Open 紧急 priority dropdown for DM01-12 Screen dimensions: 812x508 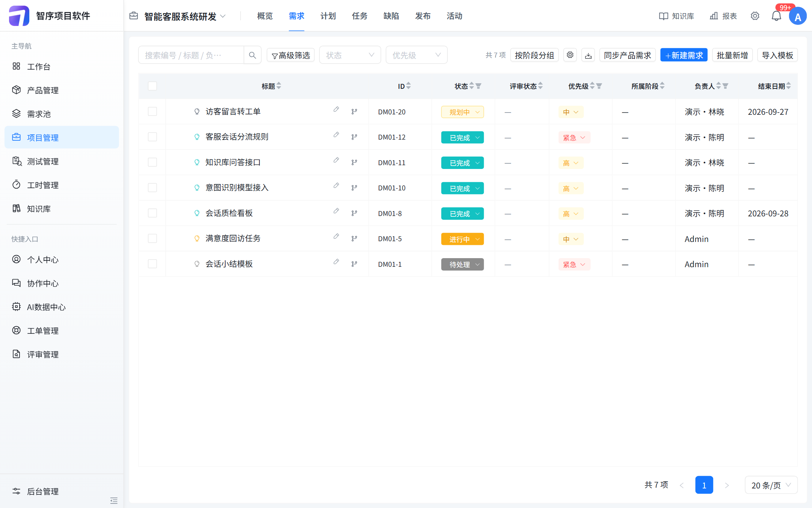pos(574,138)
